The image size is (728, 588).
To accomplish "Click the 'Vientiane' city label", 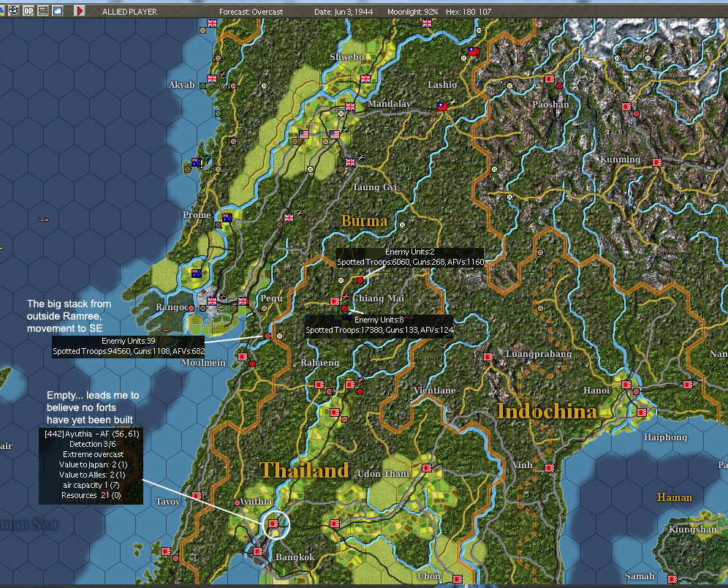I will (x=435, y=391).
